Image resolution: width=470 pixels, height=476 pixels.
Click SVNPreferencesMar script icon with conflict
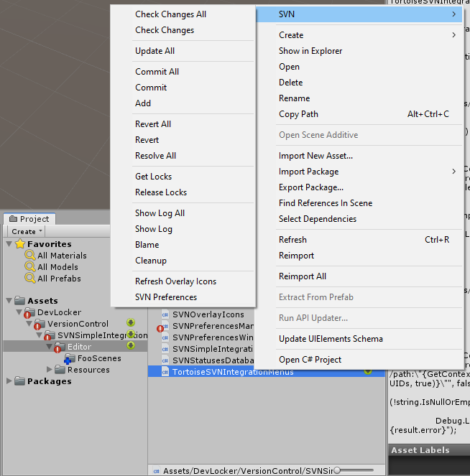coord(164,327)
